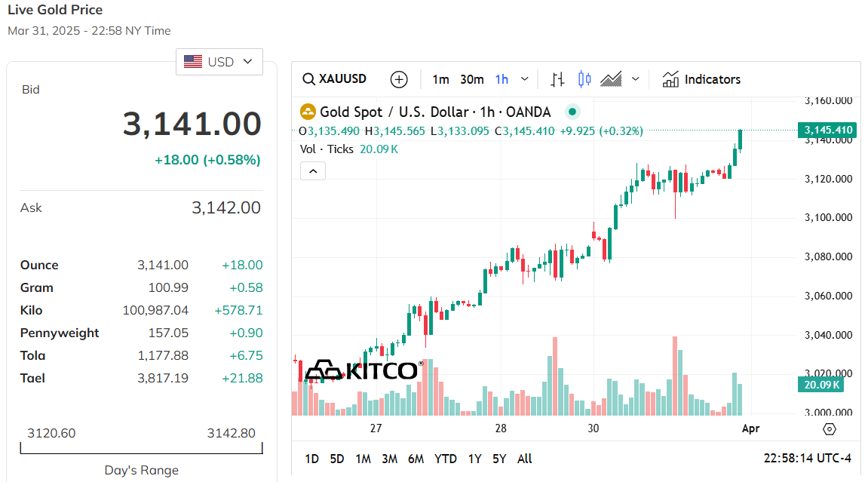Image resolution: width=868 pixels, height=482 pixels.
Task: Click the compare or add symbol plus icon
Action: (x=399, y=79)
